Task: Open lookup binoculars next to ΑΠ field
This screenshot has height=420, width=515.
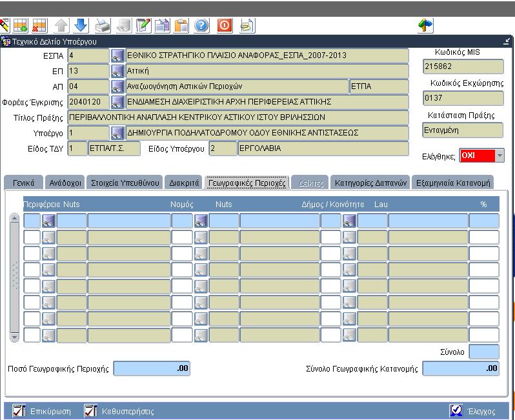Action: pyautogui.click(x=117, y=86)
